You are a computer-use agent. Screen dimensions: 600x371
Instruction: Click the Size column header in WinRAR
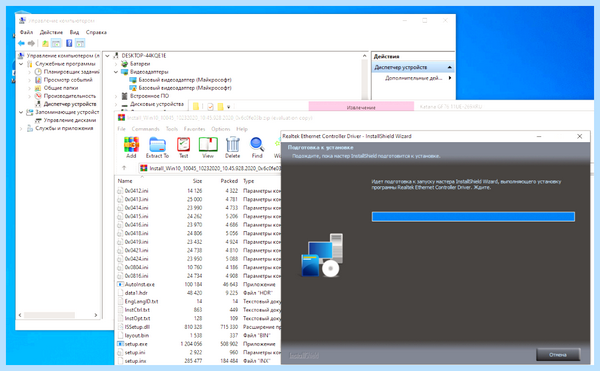197,181
